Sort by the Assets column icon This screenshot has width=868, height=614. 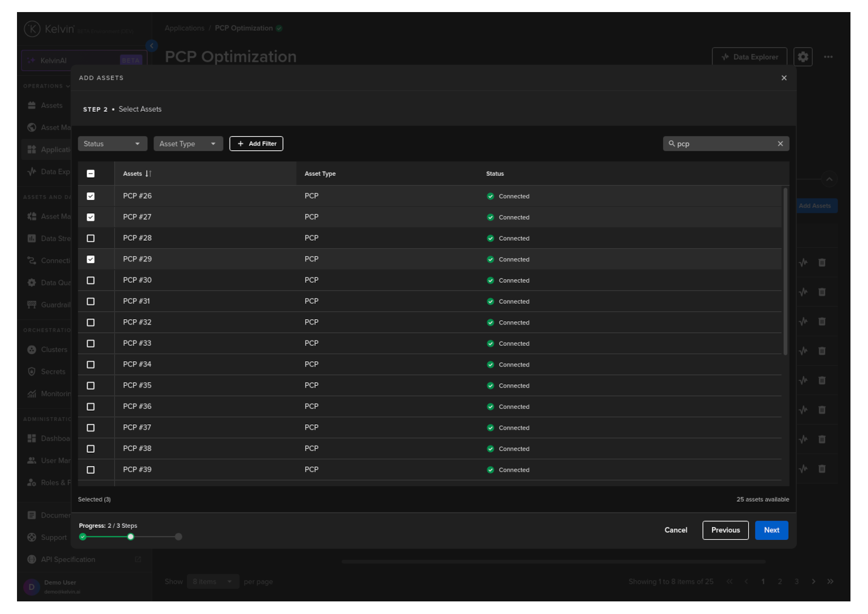tap(149, 174)
